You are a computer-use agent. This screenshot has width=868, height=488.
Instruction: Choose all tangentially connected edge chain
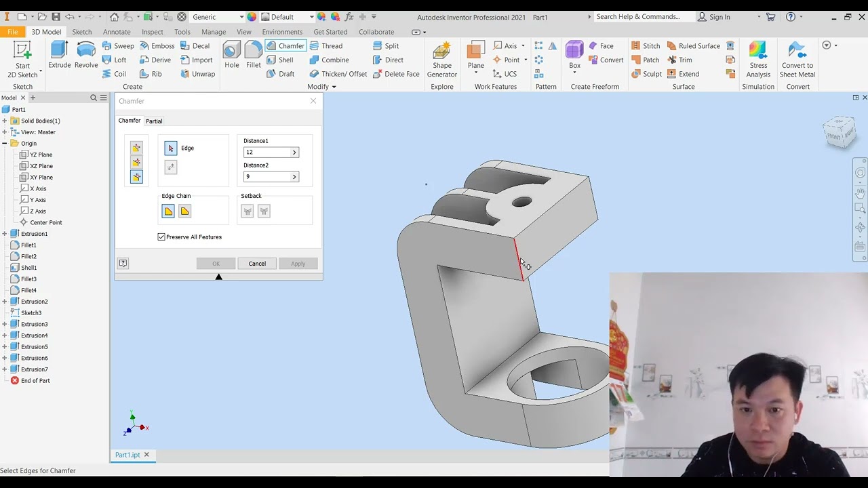[168, 211]
